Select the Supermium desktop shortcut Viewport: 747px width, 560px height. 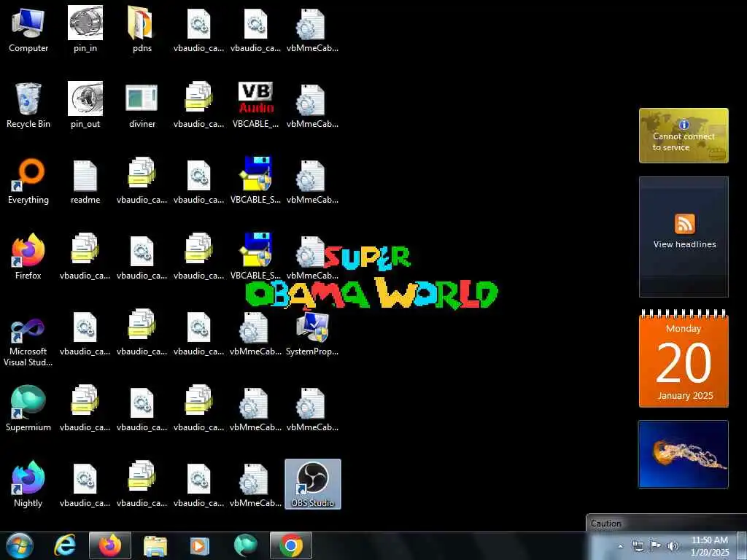[28, 408]
